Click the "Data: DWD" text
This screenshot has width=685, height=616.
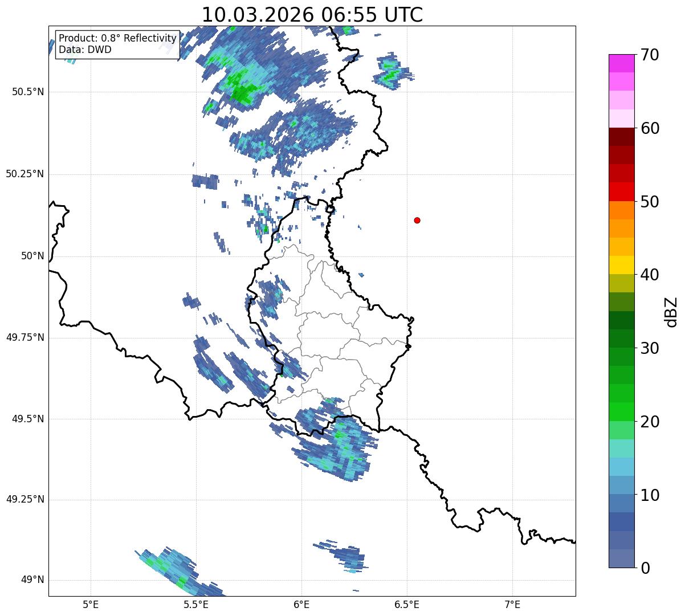click(85, 50)
